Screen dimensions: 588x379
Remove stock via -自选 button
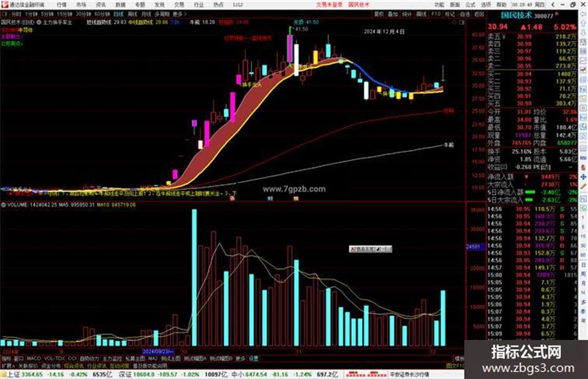(x=464, y=14)
